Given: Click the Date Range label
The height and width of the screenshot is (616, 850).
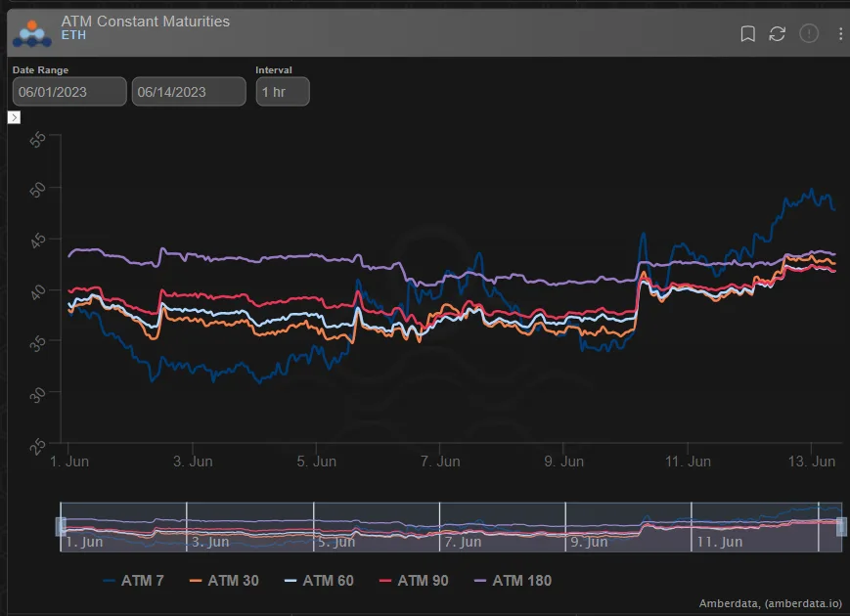Looking at the screenshot, I should tap(41, 69).
